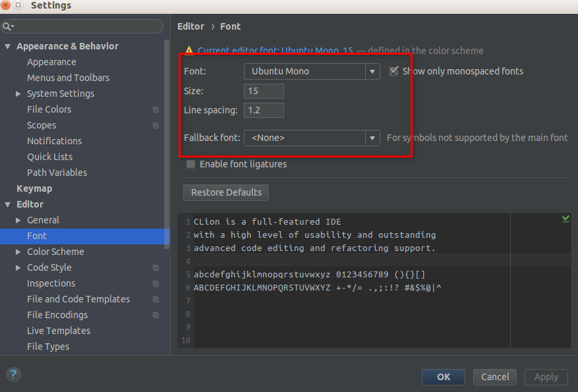Open File and Code Templates settings
This screenshot has height=392, width=578.
(x=78, y=299)
